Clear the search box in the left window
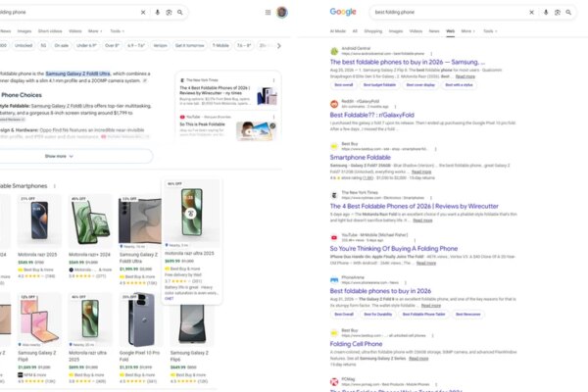 [x=143, y=13]
